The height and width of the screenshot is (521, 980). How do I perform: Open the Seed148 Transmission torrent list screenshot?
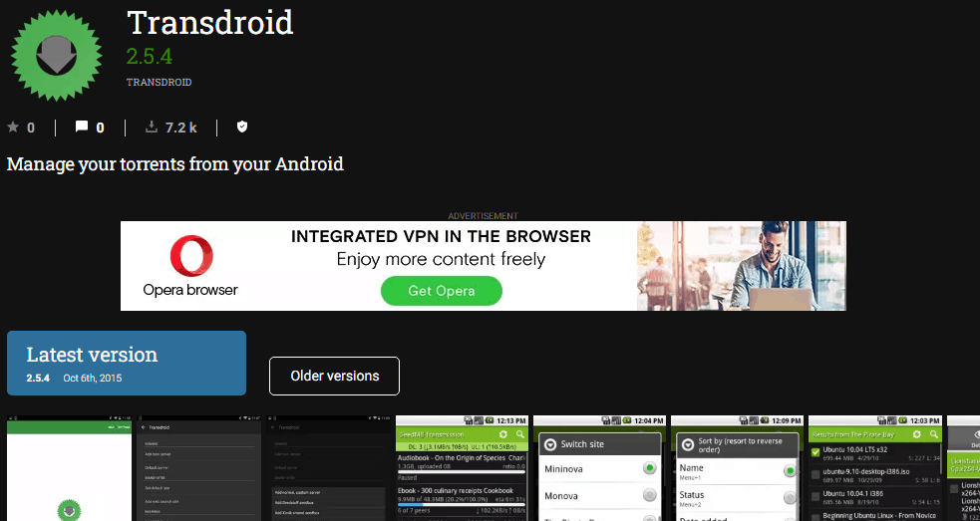tap(462, 468)
